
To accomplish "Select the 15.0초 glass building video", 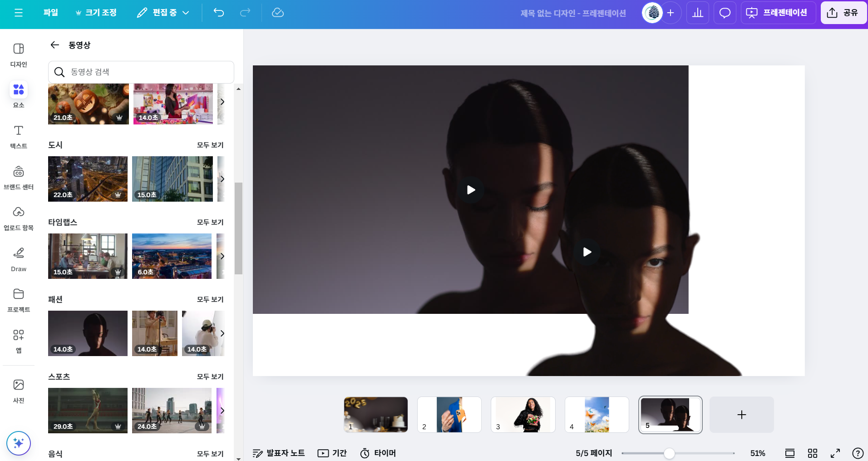I will [173, 179].
